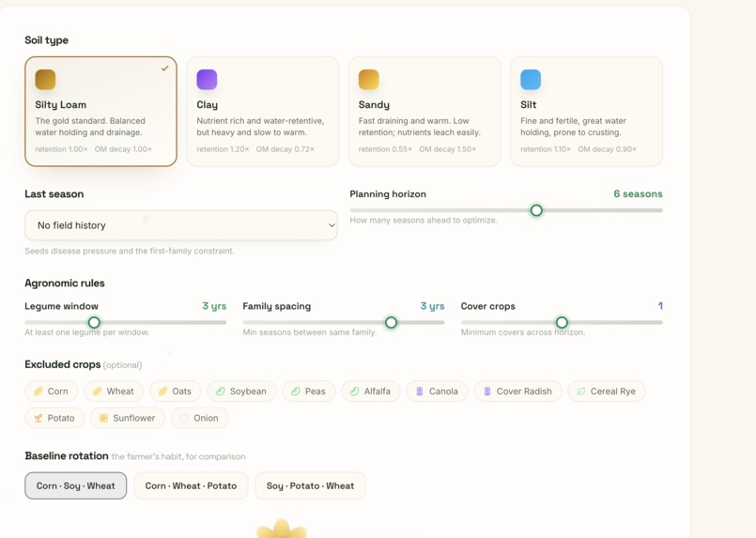Click the purple icon on Cover Radish chip
The image size is (756, 538).
tap(487, 392)
